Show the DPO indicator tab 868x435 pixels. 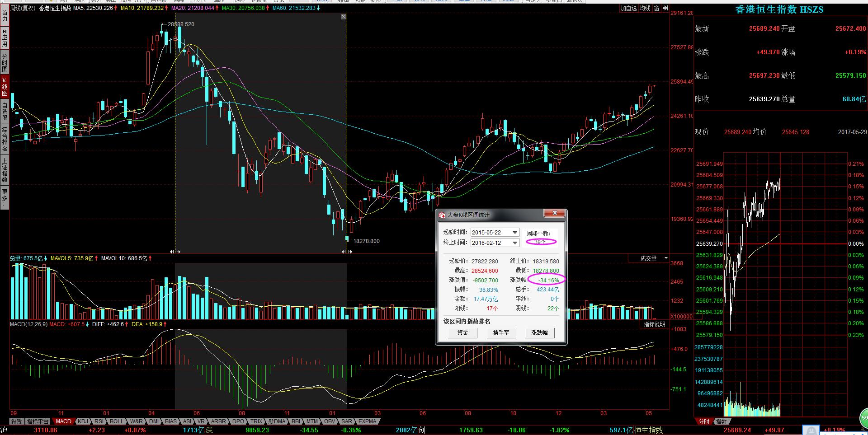coord(238,421)
